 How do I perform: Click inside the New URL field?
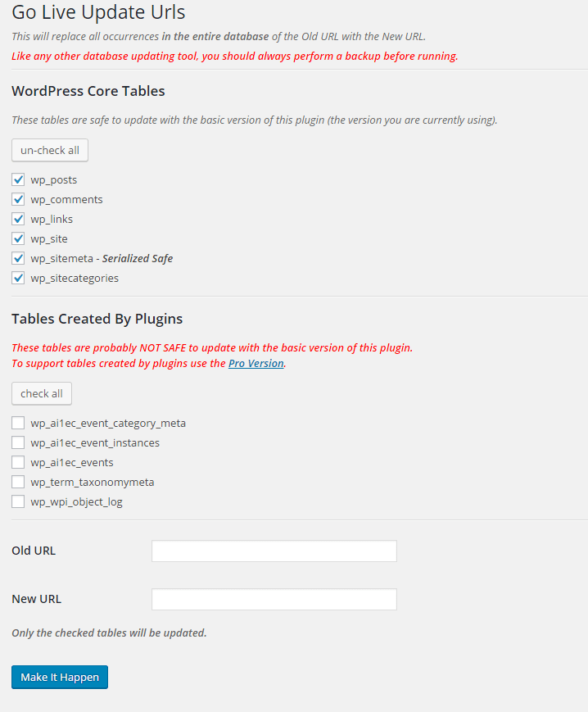pos(274,599)
